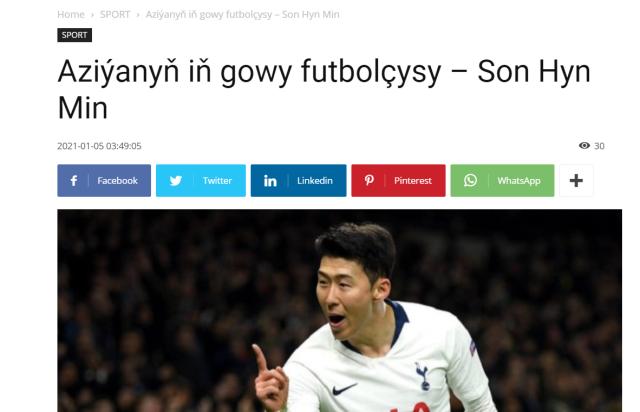Click the eye views icon
The width and height of the screenshot is (640, 412).
(584, 145)
